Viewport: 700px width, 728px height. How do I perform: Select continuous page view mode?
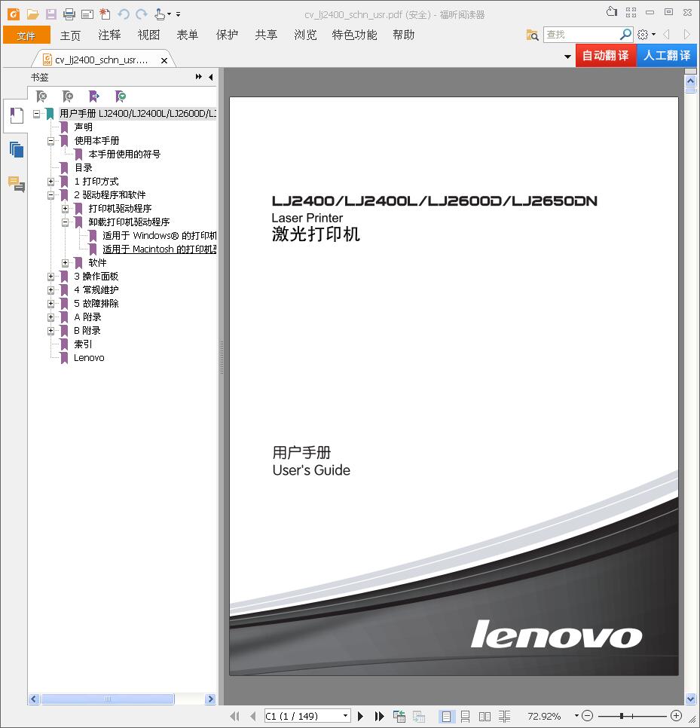(x=465, y=717)
